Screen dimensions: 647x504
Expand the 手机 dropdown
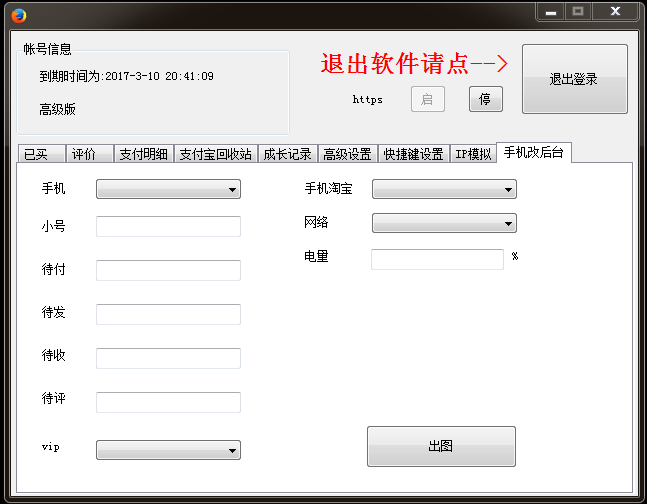(x=168, y=189)
